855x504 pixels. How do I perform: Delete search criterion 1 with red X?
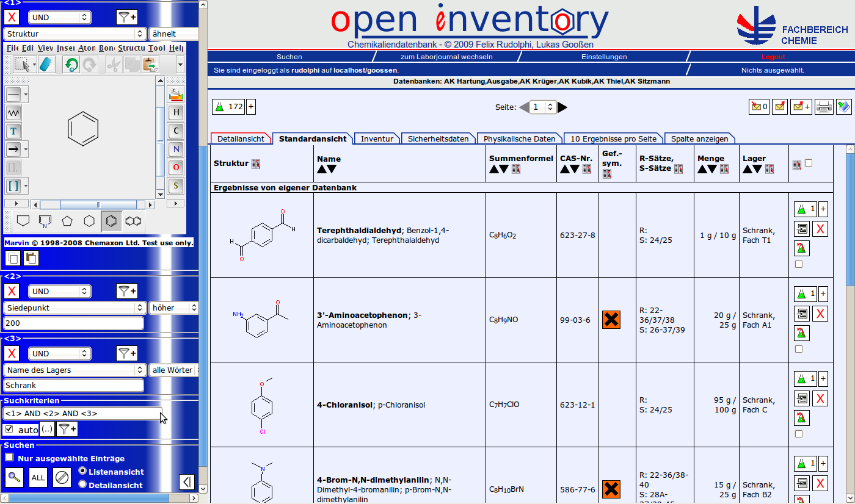(x=12, y=17)
